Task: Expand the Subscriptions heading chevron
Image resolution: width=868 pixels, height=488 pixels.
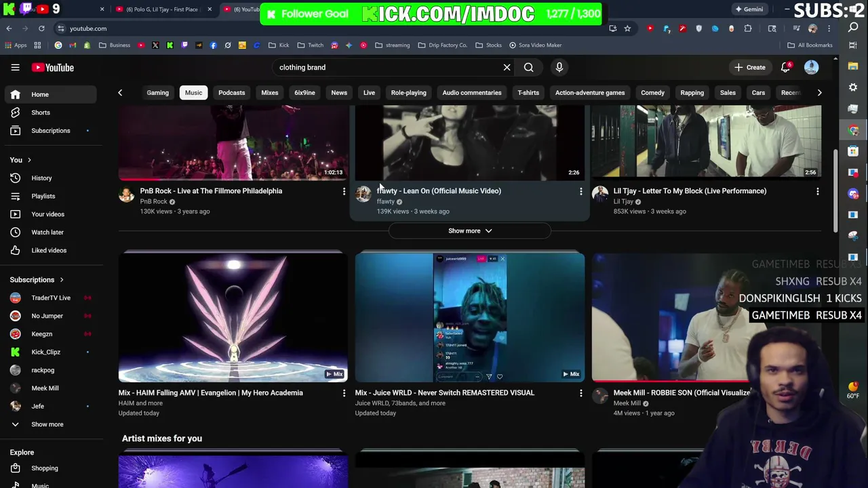Action: 61,279
